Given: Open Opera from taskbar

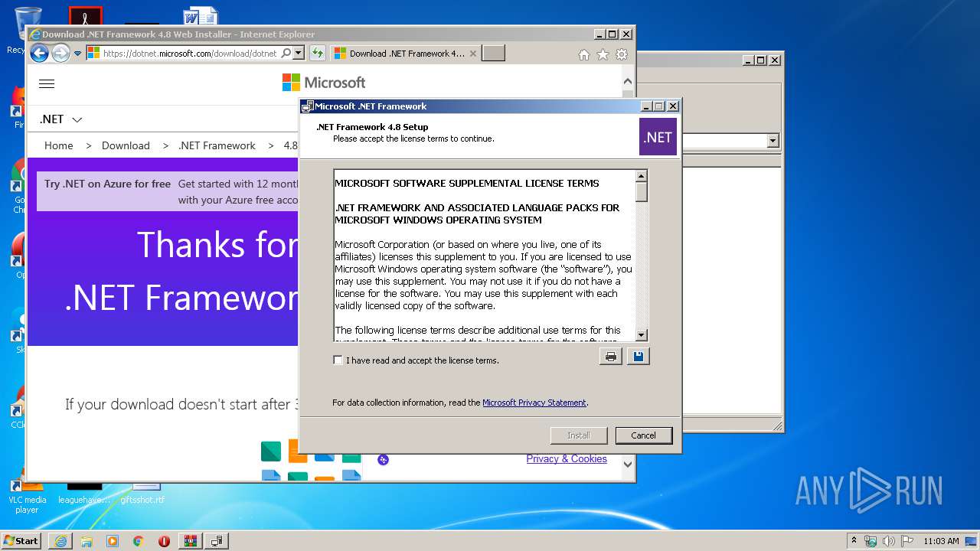Looking at the screenshot, I should (164, 541).
